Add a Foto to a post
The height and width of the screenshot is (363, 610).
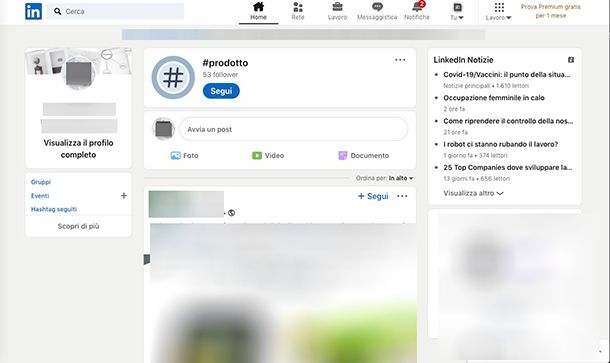point(184,156)
